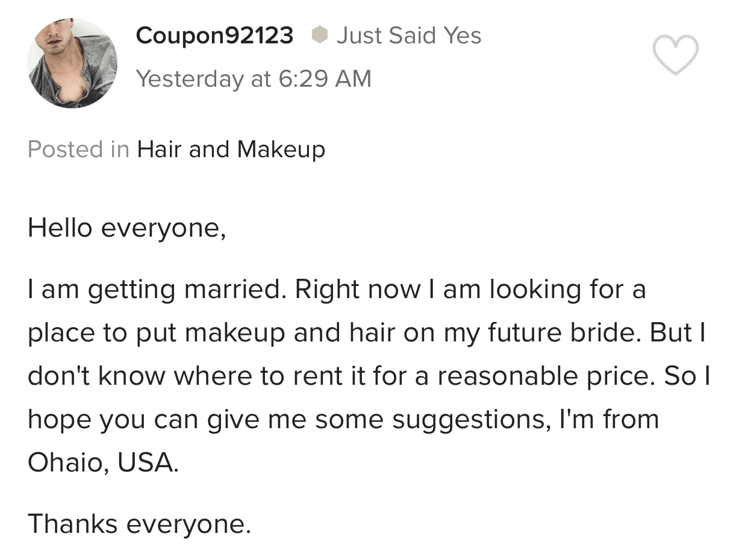Screen dimensions: 748x560
Task: Click the "Hello everyone," greeting line
Action: (126, 228)
